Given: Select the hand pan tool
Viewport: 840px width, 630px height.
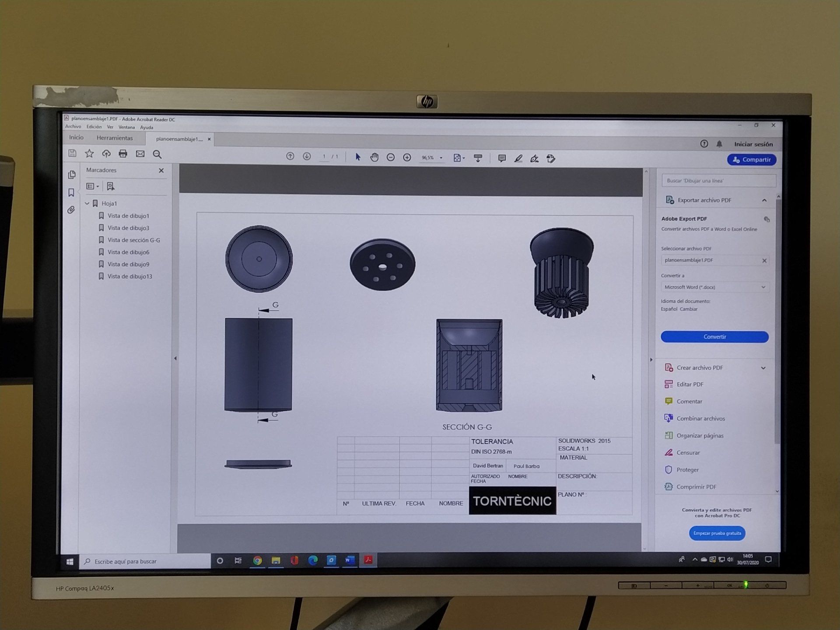Looking at the screenshot, I should tap(374, 157).
